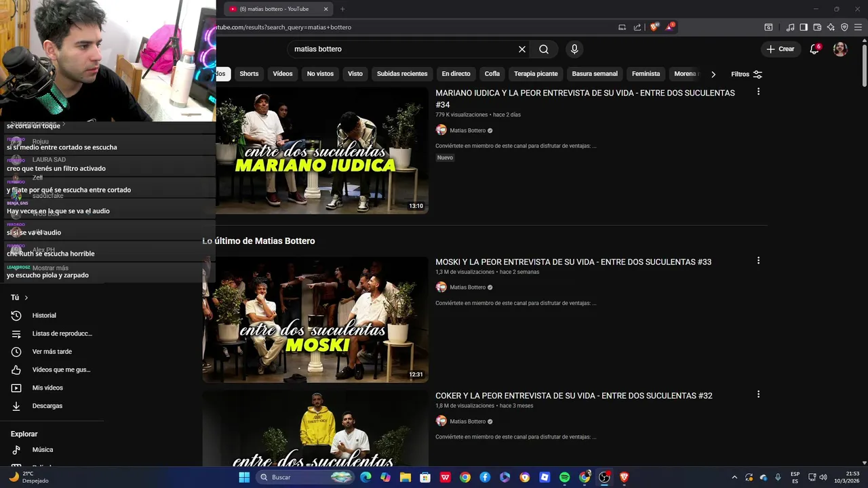Select the Vídeos filter chip
Image resolution: width=868 pixels, height=488 pixels.
pos(283,74)
